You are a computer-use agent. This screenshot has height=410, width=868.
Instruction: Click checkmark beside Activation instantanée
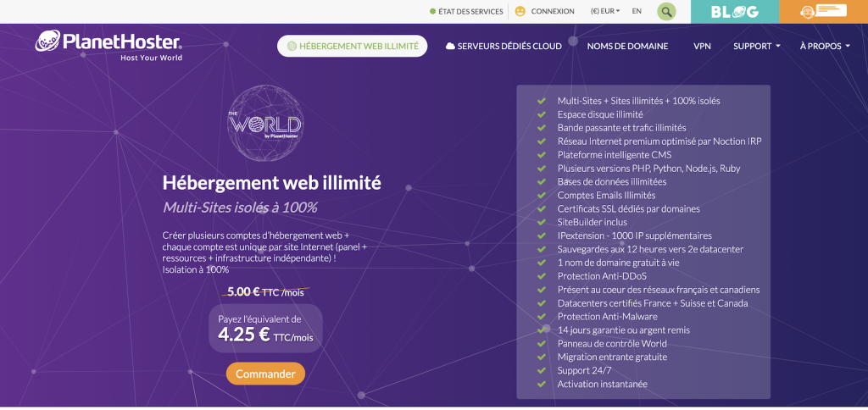click(542, 384)
